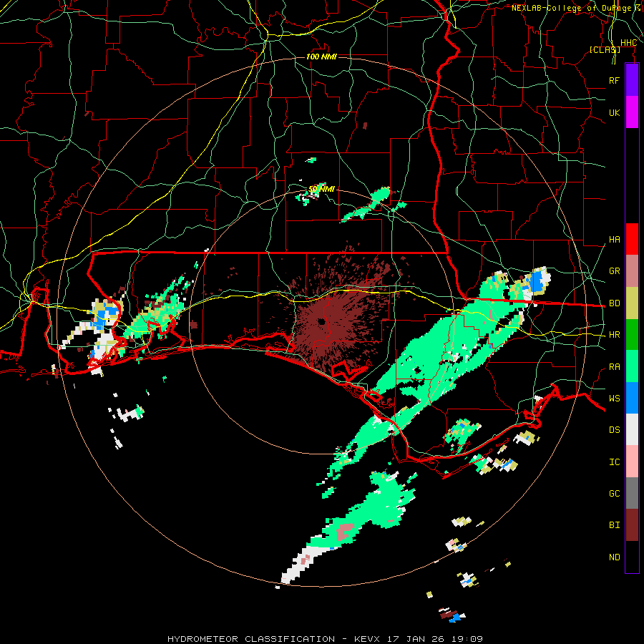
Task: Click the HR legend label
Action: (x=615, y=335)
